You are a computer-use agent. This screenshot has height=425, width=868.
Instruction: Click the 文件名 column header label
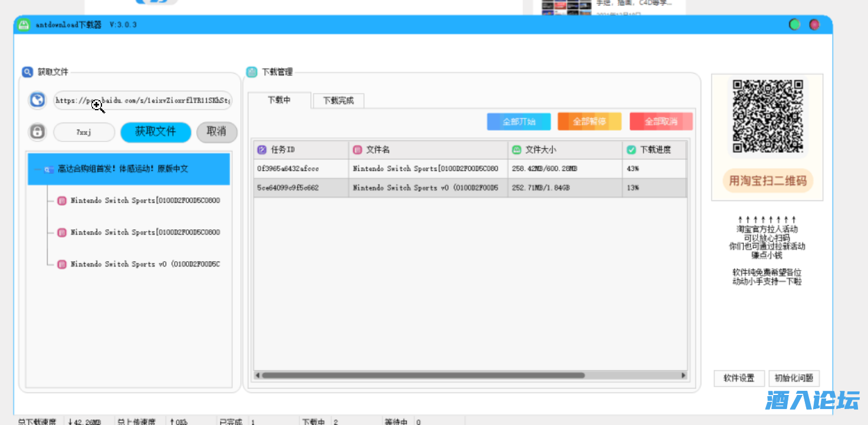(x=378, y=150)
